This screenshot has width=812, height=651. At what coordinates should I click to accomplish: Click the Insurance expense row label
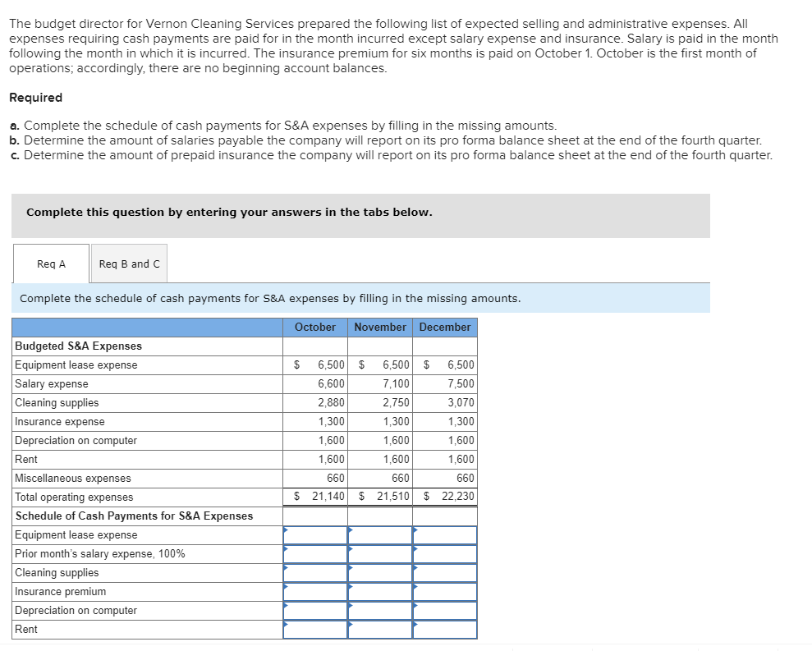point(60,422)
